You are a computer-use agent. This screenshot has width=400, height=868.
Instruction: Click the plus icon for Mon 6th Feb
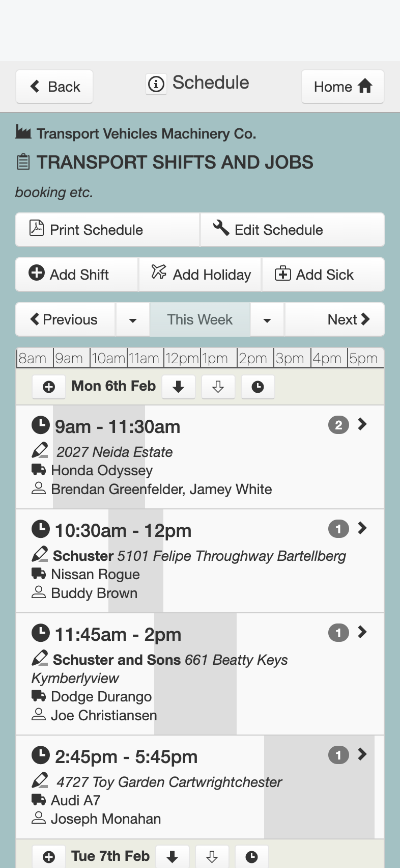49,387
